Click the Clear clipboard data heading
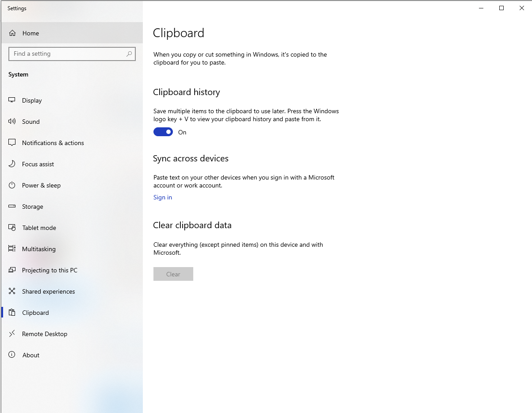Viewport: 532px width, 413px height. tap(192, 225)
